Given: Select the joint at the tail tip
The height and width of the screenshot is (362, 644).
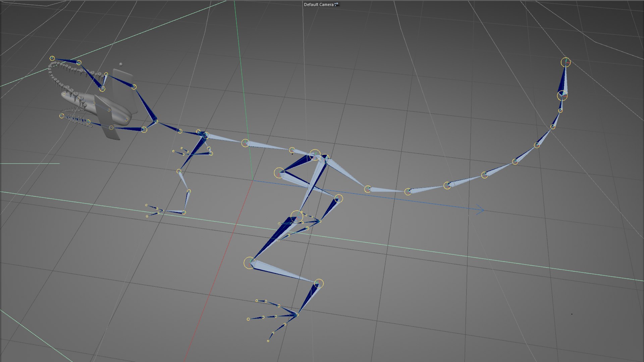Looking at the screenshot, I should [x=566, y=62].
